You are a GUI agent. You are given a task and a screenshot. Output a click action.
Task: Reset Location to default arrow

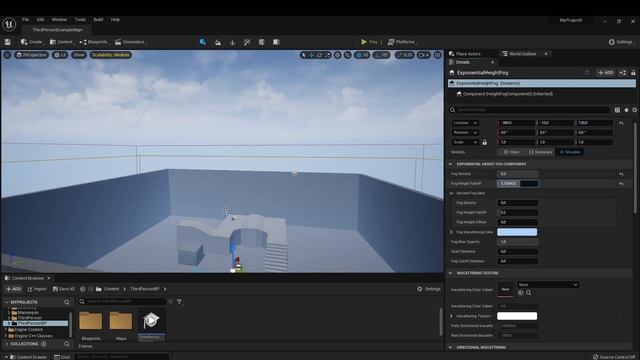tap(621, 123)
